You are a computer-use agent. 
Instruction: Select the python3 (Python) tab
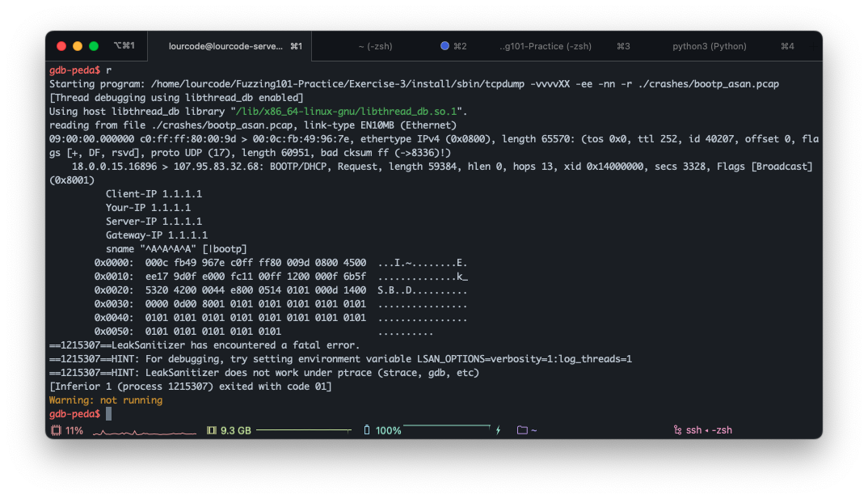point(709,46)
